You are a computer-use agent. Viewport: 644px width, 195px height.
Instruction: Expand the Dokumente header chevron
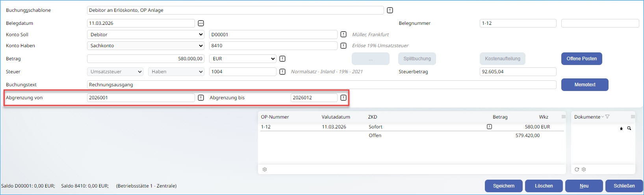[x=602, y=117]
